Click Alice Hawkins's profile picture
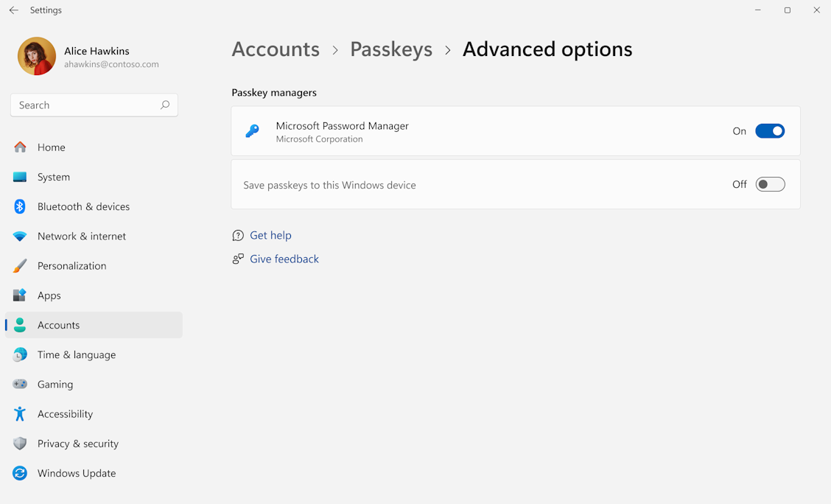This screenshot has width=831, height=504. coord(36,55)
